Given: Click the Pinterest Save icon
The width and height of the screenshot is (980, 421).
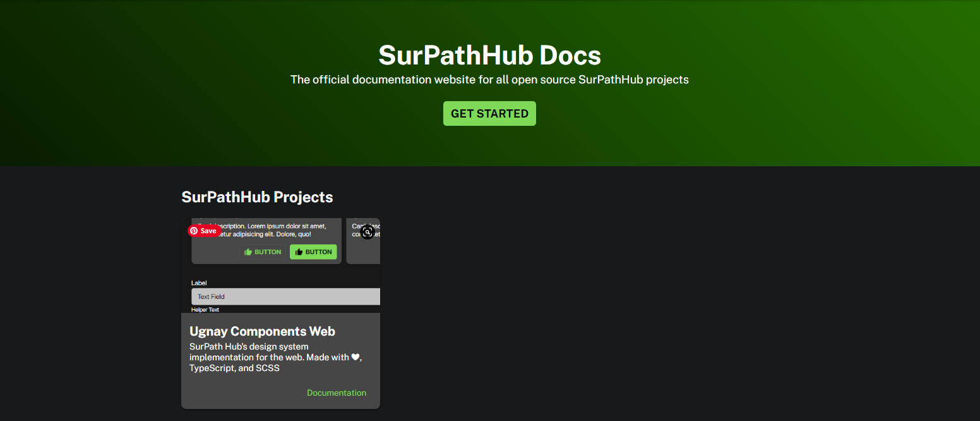Looking at the screenshot, I should tap(203, 230).
